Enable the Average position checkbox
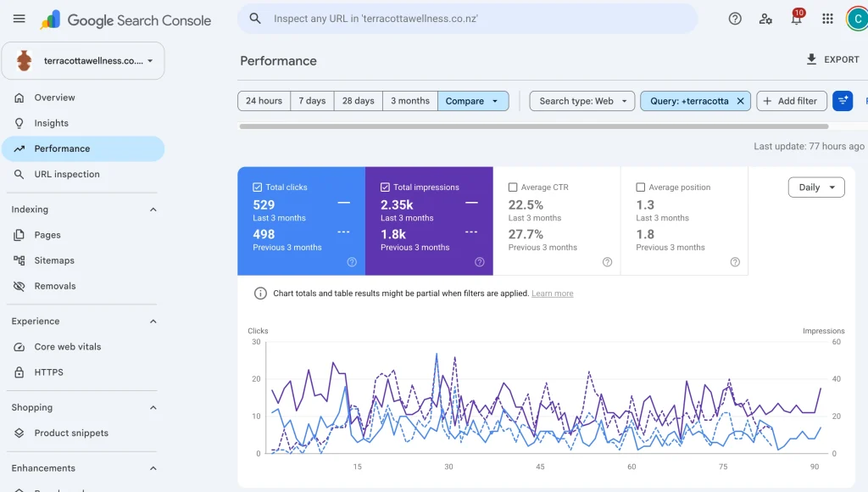Viewport: 868px width, 492px height. (x=641, y=187)
